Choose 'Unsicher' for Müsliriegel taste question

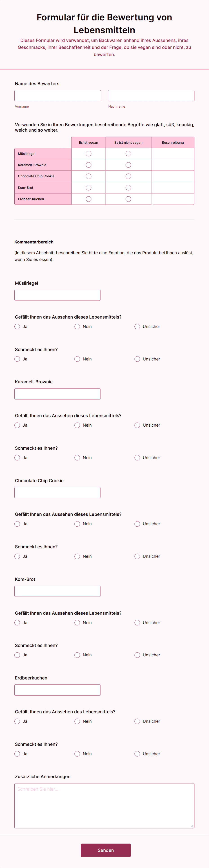137,359
